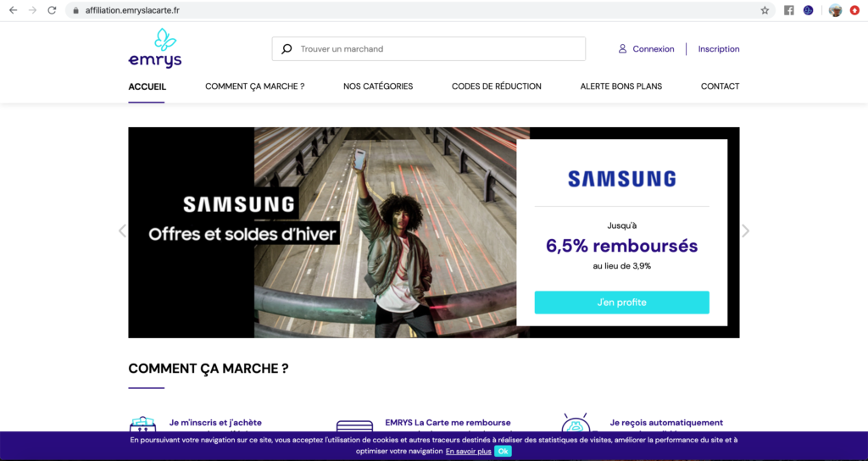Bookmark page with the star icon
Viewport: 868px width, 461px height.
(x=765, y=10)
